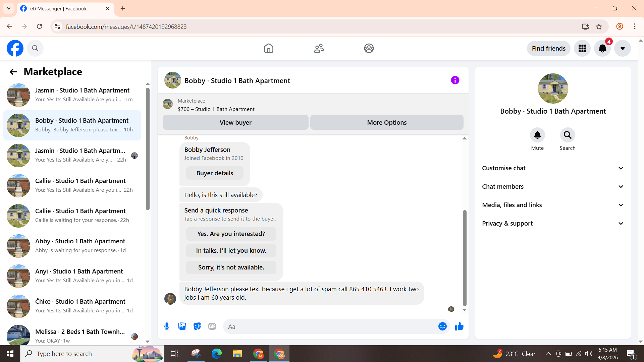Open the Facebook apps grid menu

point(582,48)
